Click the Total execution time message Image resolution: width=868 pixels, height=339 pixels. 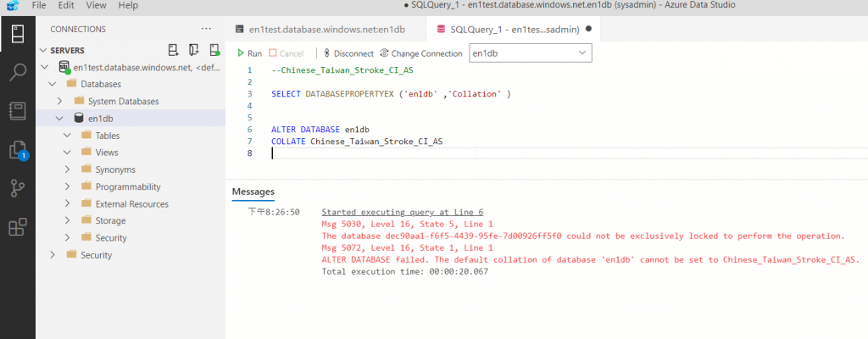404,272
